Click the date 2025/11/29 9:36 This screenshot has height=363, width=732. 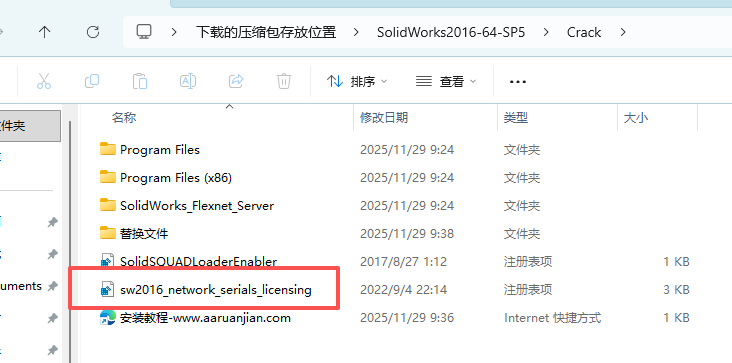(x=407, y=318)
